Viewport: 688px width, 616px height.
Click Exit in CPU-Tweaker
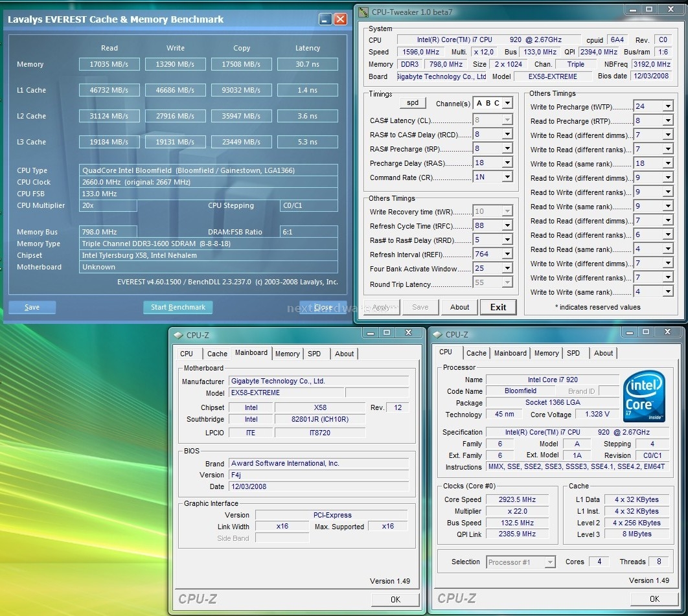pyautogui.click(x=498, y=307)
